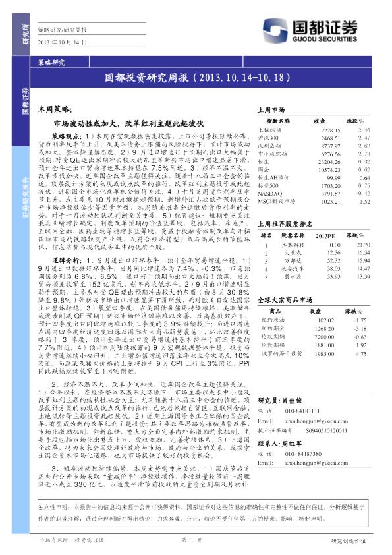
Task: Click the report title 国都投资研究周报
Action: 146,78
